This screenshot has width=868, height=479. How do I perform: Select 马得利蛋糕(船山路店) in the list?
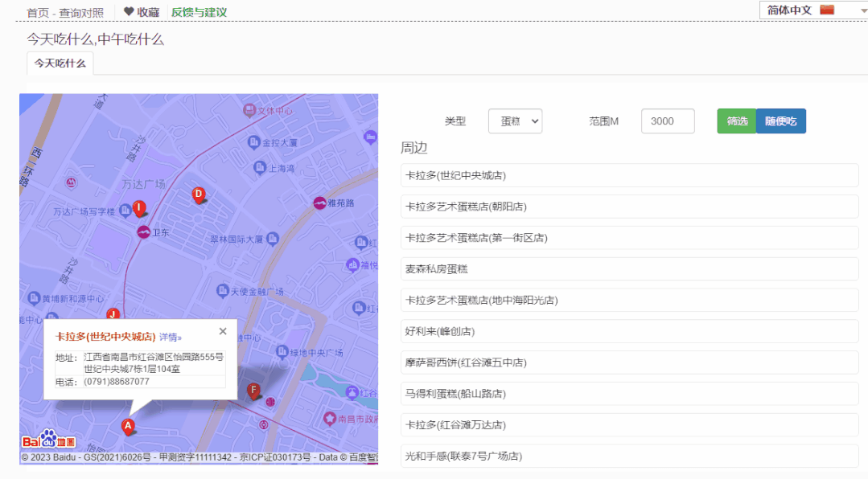tap(629, 394)
